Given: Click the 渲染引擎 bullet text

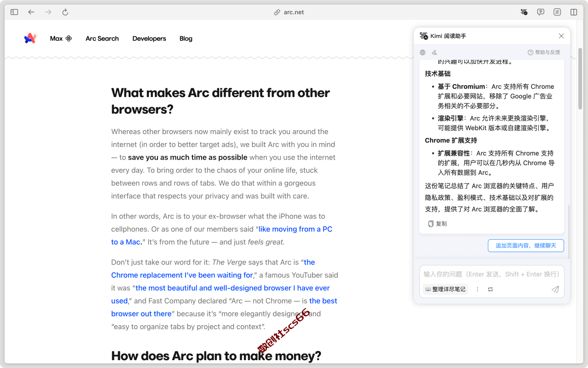Looking at the screenshot, I should (494, 123).
